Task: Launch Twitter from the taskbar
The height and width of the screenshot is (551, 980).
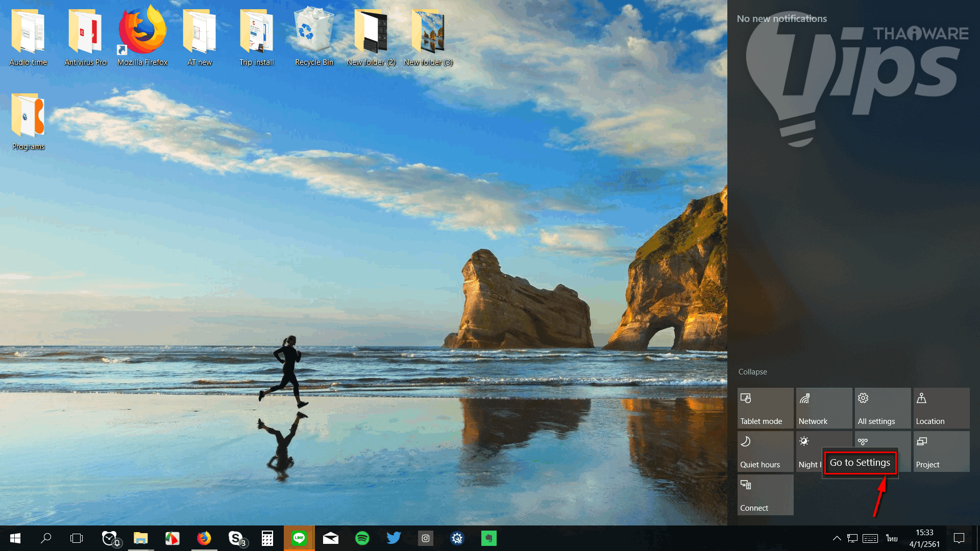Action: 394,538
